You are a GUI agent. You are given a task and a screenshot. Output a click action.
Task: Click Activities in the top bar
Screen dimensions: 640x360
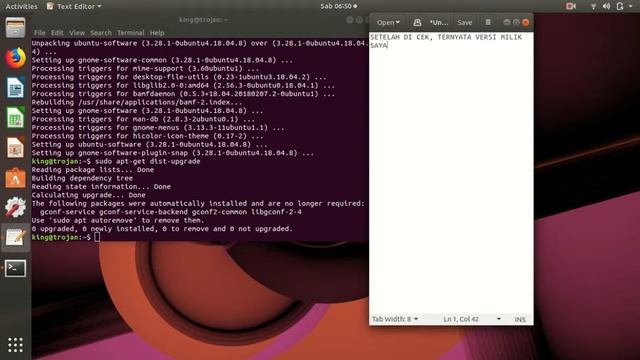(21, 6)
